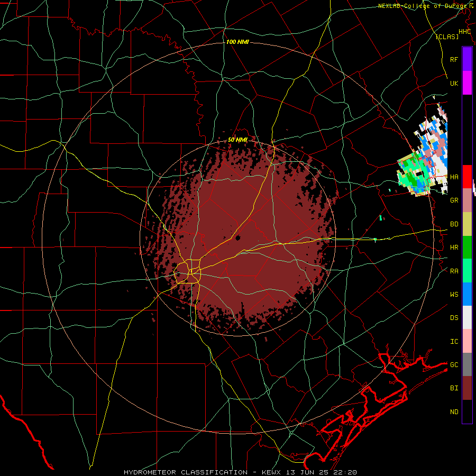Click the small black hole inside brown echo
The height and width of the screenshot is (476, 476).
pos(238,238)
